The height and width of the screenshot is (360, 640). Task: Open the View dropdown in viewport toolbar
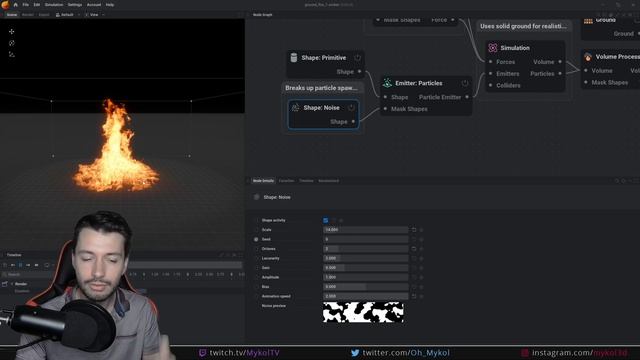pos(95,15)
